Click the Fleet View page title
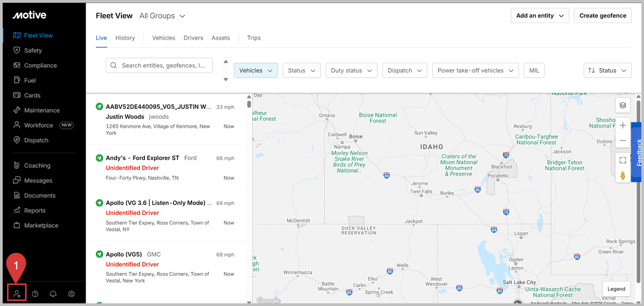The width and height of the screenshot is (644, 306). tap(114, 16)
